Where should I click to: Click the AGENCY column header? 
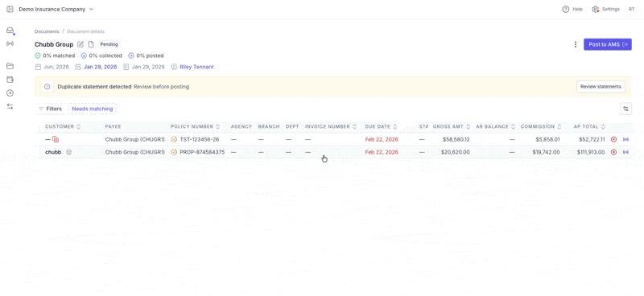tap(242, 126)
